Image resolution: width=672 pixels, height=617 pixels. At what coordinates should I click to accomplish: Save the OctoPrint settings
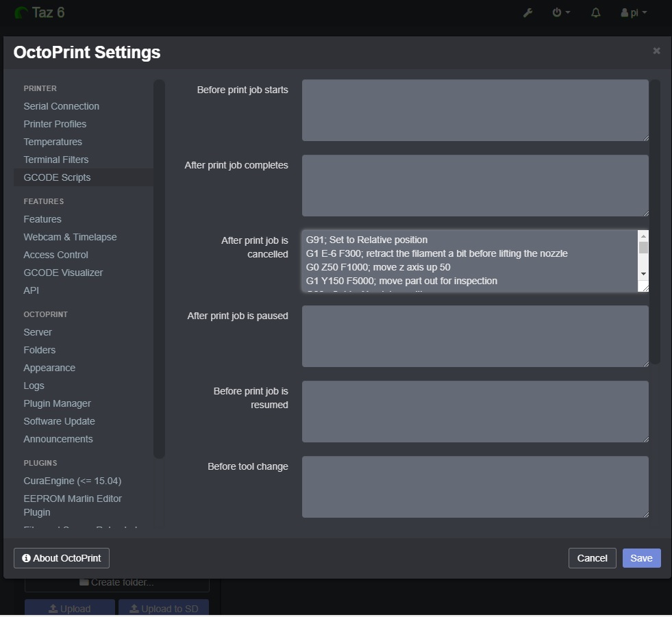tap(641, 558)
